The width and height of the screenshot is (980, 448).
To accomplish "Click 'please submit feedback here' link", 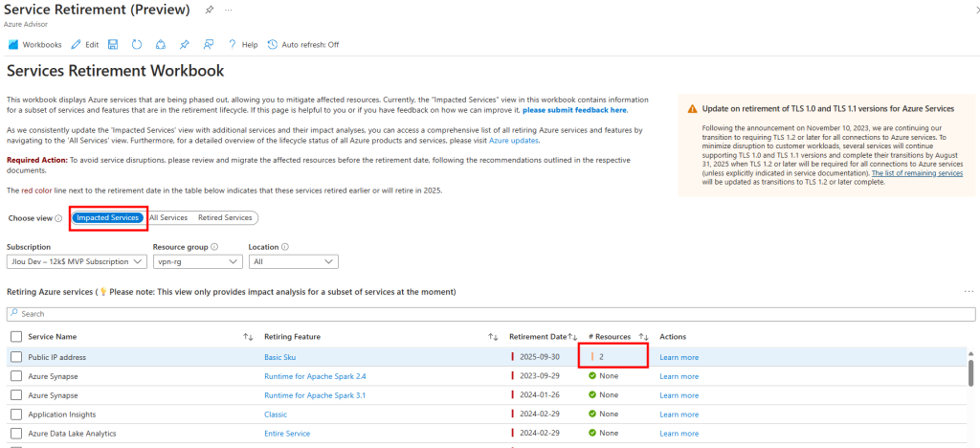I will 574,110.
